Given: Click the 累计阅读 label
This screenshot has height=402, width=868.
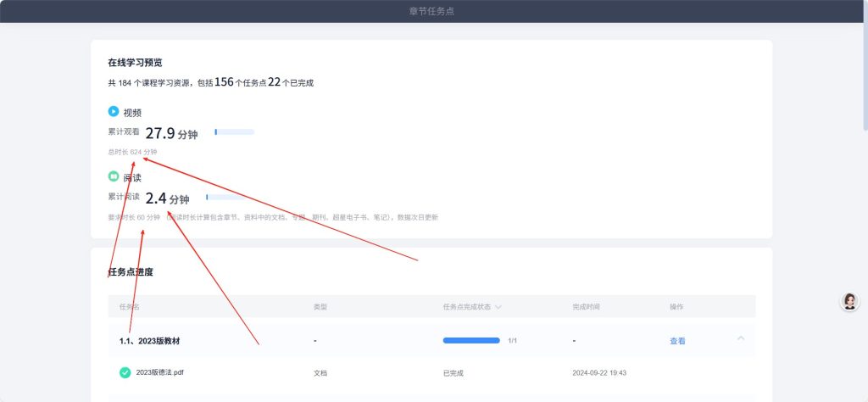Looking at the screenshot, I should pyautogui.click(x=124, y=197).
